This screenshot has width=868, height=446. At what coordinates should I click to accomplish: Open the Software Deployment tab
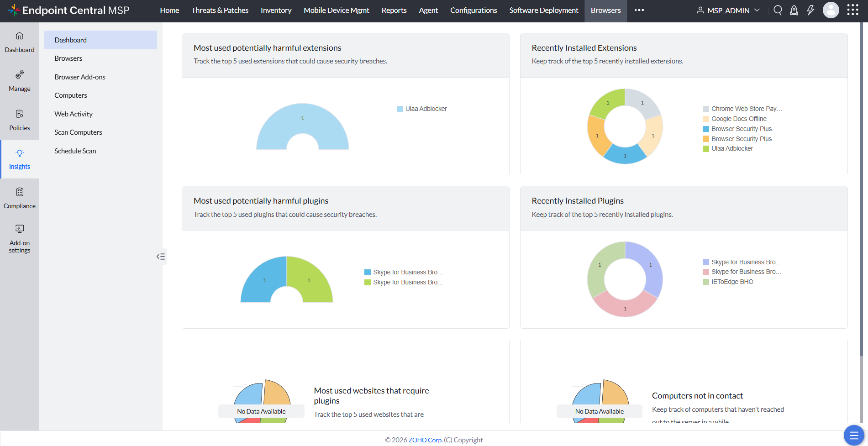(x=544, y=10)
